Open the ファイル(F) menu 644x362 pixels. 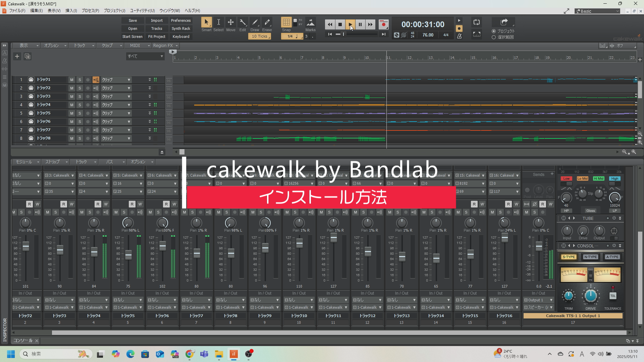(x=17, y=11)
